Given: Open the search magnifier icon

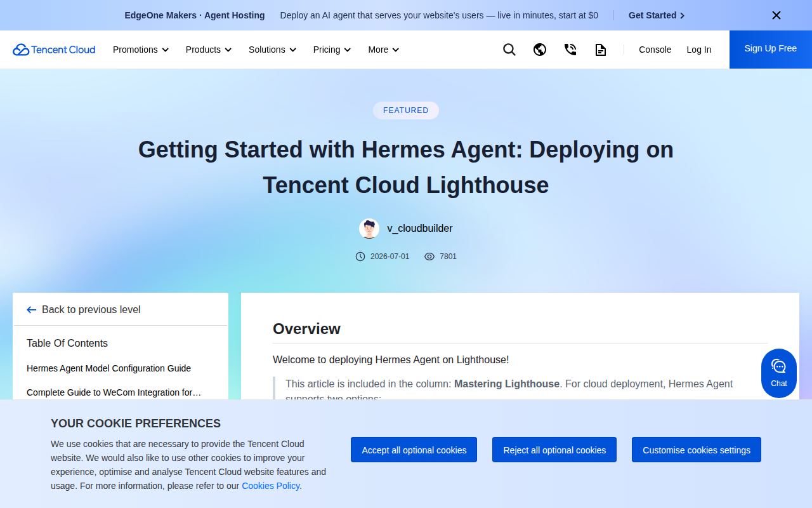Looking at the screenshot, I should coord(509,50).
